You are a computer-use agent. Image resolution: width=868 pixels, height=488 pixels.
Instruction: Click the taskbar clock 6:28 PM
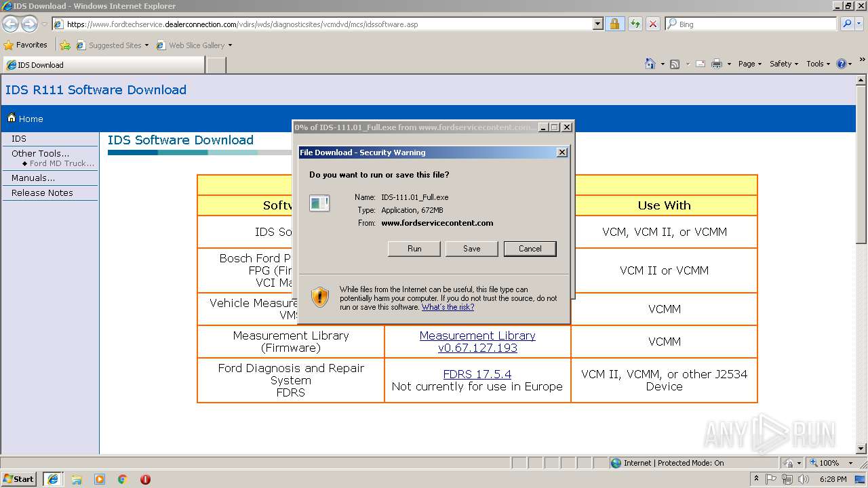[833, 479]
